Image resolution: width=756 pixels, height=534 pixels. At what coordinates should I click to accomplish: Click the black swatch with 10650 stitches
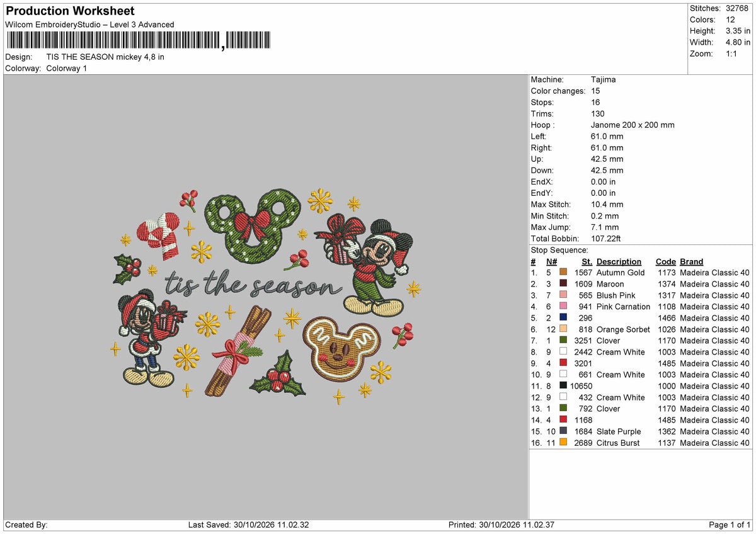point(563,386)
